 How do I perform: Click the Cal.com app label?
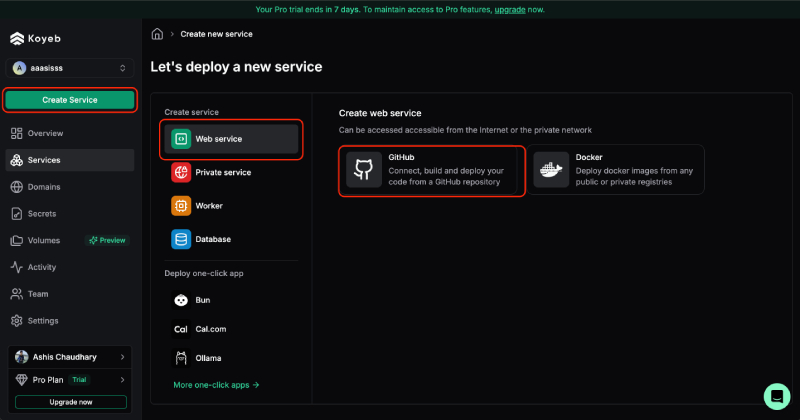pos(211,329)
